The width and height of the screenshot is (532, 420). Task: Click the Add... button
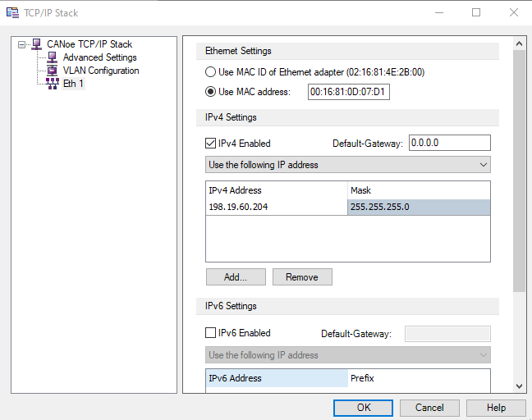point(236,277)
